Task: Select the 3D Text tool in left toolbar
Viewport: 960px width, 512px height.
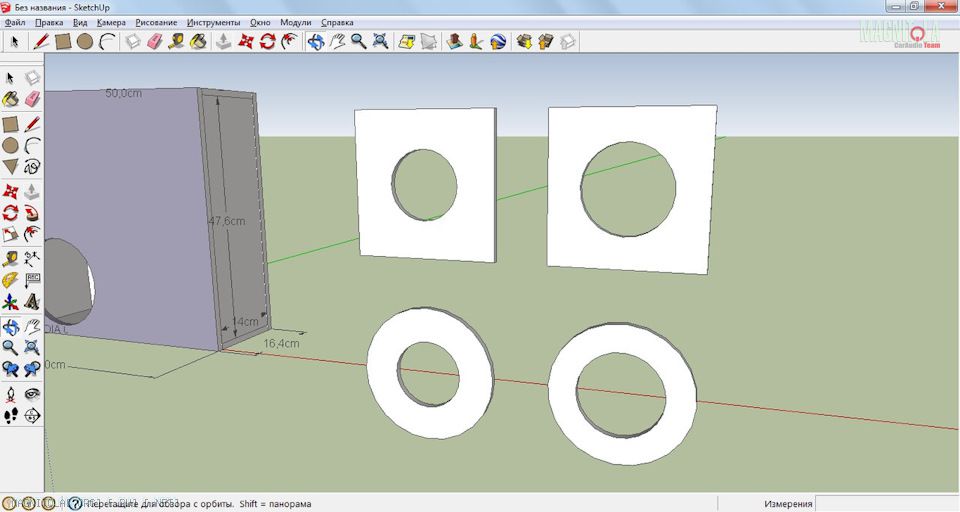Action: [32, 301]
